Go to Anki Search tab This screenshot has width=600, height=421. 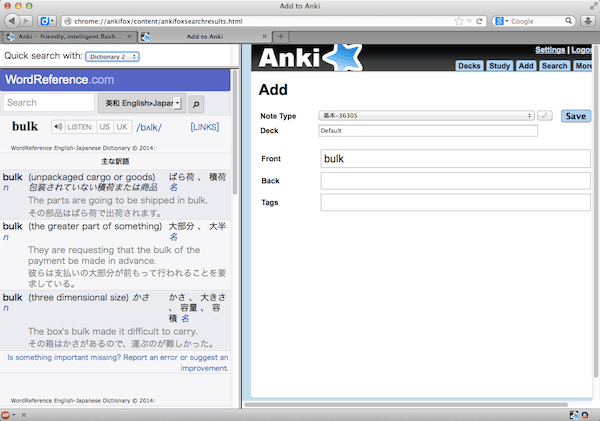[554, 66]
